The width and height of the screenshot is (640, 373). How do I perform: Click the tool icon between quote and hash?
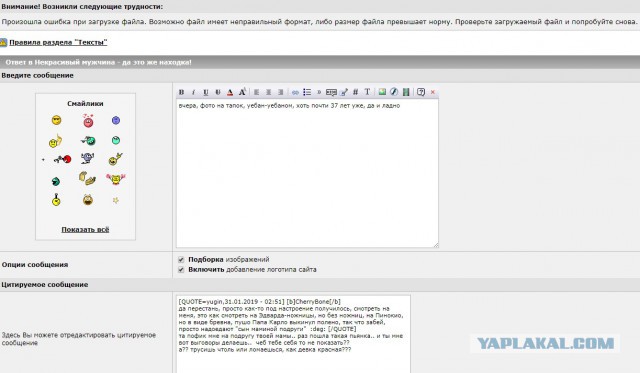click(344, 92)
